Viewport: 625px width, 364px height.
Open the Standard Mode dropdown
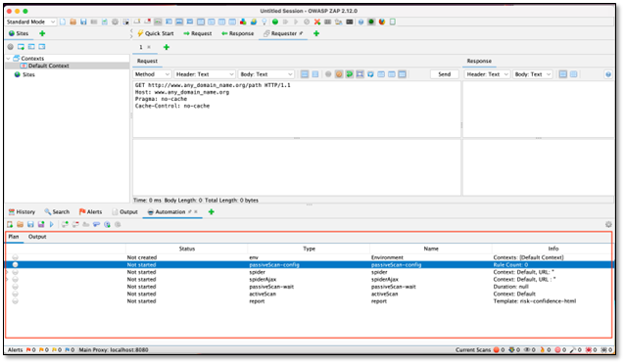click(30, 22)
